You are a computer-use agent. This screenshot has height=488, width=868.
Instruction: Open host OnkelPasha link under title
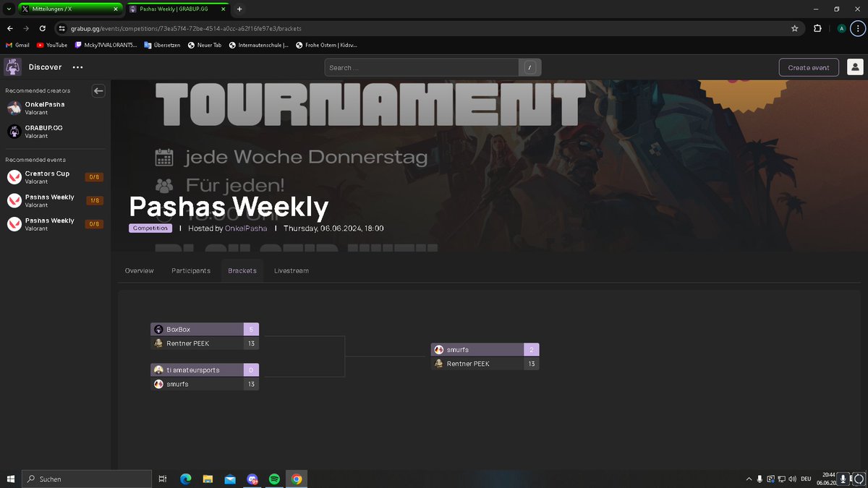pyautogui.click(x=246, y=228)
